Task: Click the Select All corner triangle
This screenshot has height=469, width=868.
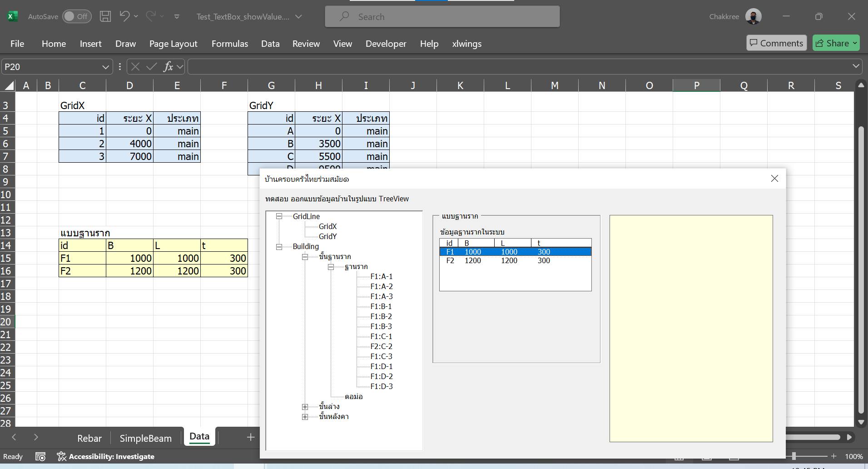Action: pyautogui.click(x=9, y=85)
